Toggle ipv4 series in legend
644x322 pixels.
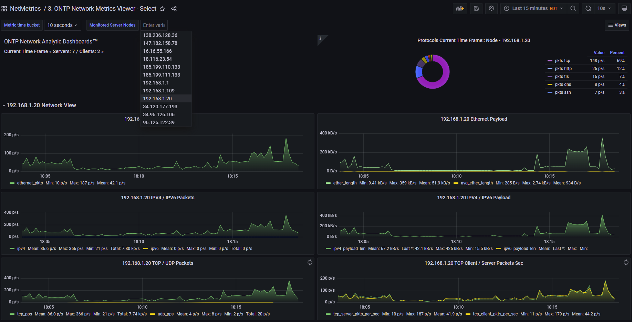pos(21,249)
